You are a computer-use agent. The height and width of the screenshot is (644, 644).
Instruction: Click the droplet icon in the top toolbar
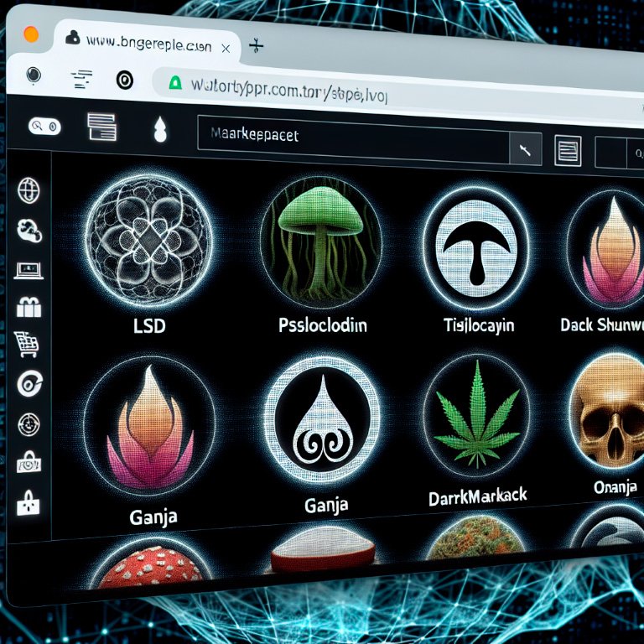[159, 129]
